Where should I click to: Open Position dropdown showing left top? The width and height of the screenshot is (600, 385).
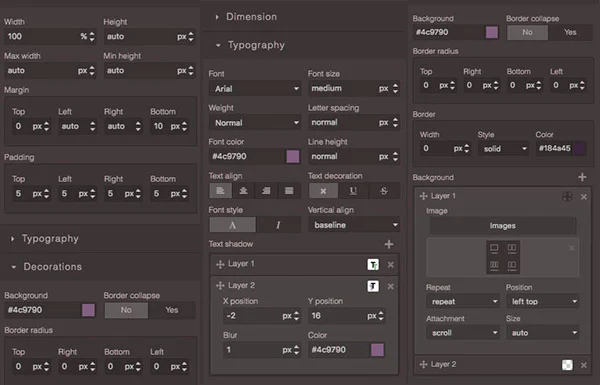(543, 302)
